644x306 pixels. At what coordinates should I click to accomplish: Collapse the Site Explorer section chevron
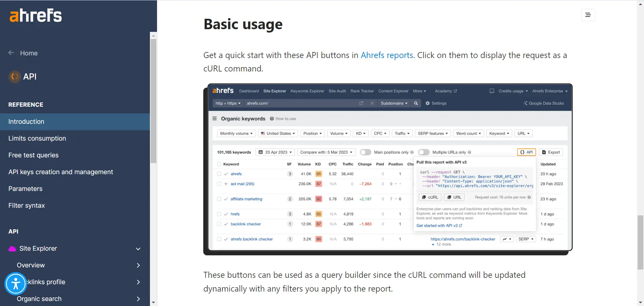coord(138,249)
